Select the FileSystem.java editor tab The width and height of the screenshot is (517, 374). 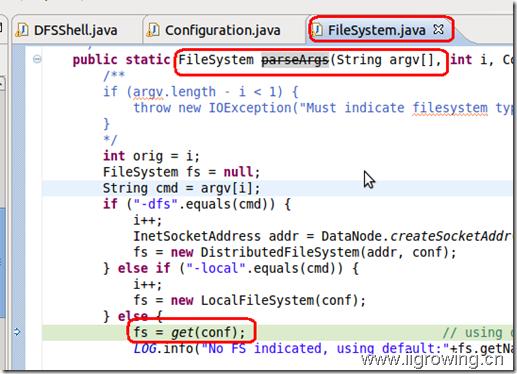(377, 30)
